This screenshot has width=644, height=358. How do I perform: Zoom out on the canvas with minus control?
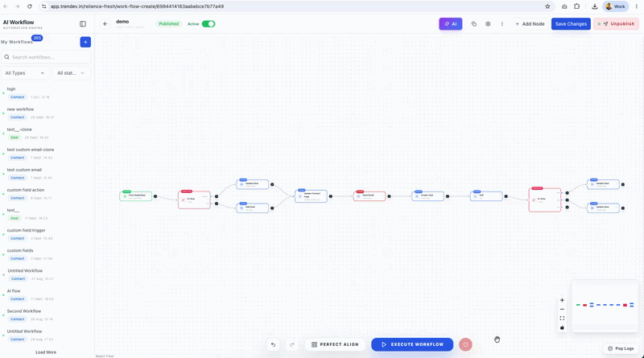(562, 309)
